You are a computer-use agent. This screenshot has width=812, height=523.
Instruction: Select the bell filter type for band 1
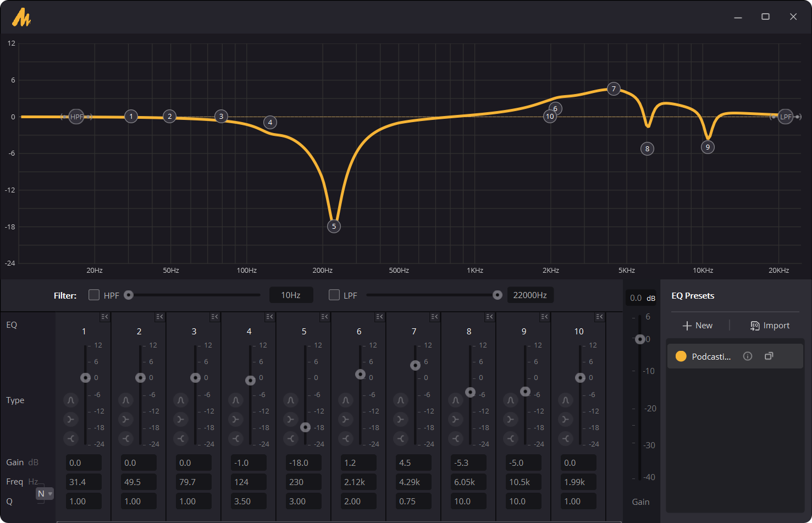point(71,400)
